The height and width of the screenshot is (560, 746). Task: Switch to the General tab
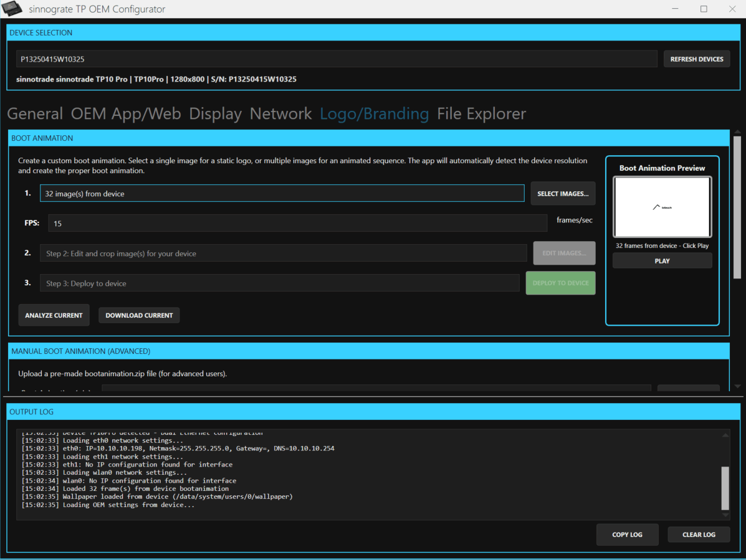click(x=34, y=113)
